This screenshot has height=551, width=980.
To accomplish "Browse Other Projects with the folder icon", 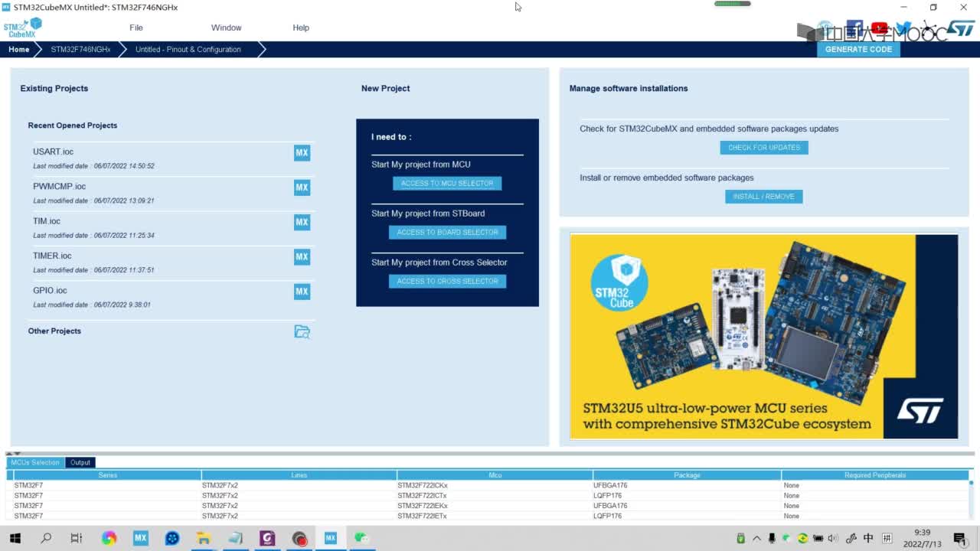I will click(x=302, y=331).
